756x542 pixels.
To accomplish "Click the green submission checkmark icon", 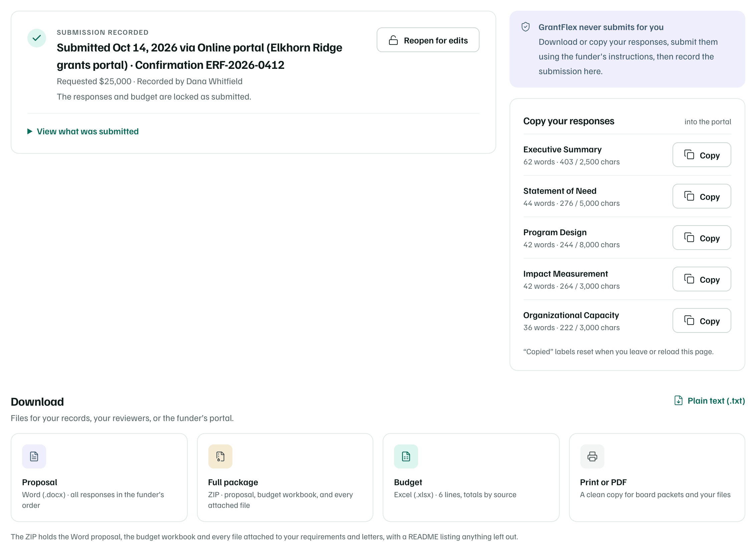I will (37, 38).
